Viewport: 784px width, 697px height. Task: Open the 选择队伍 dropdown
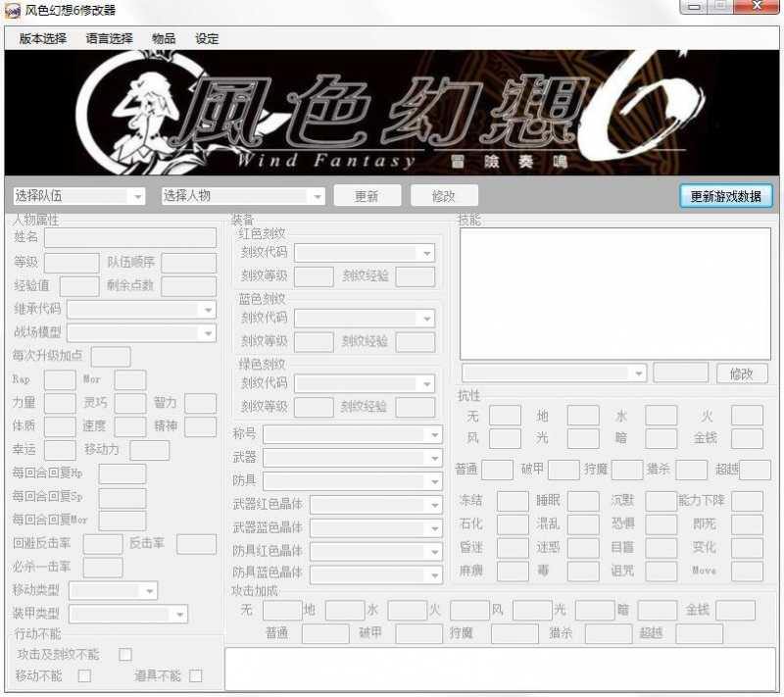click(76, 195)
